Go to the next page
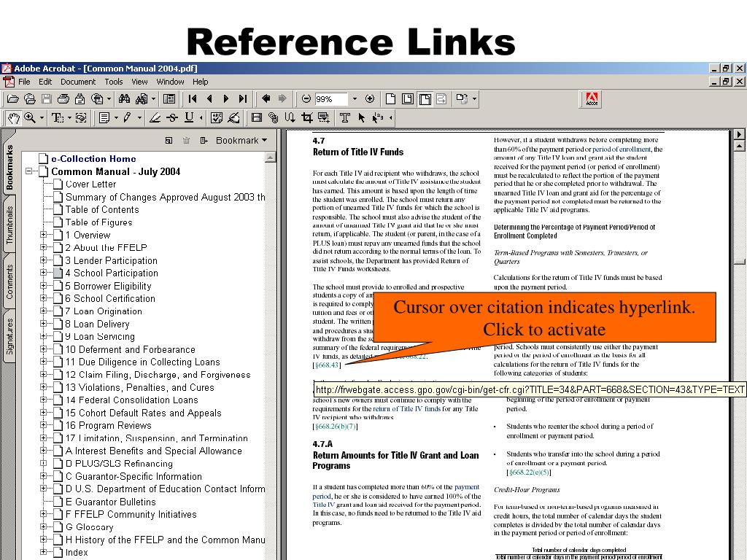Screen dimensions: 747x560 pyautogui.click(x=226, y=99)
